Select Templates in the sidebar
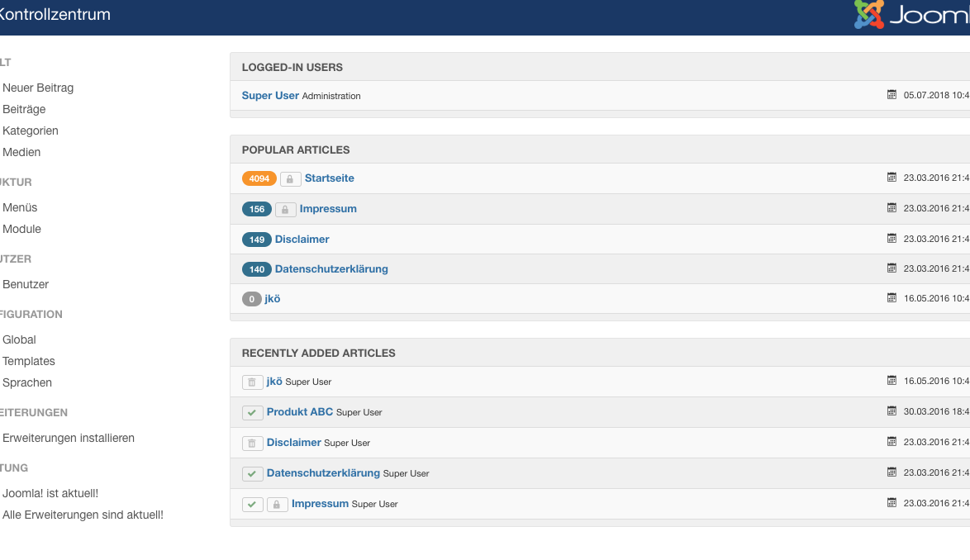This screenshot has width=970, height=560. coord(29,361)
